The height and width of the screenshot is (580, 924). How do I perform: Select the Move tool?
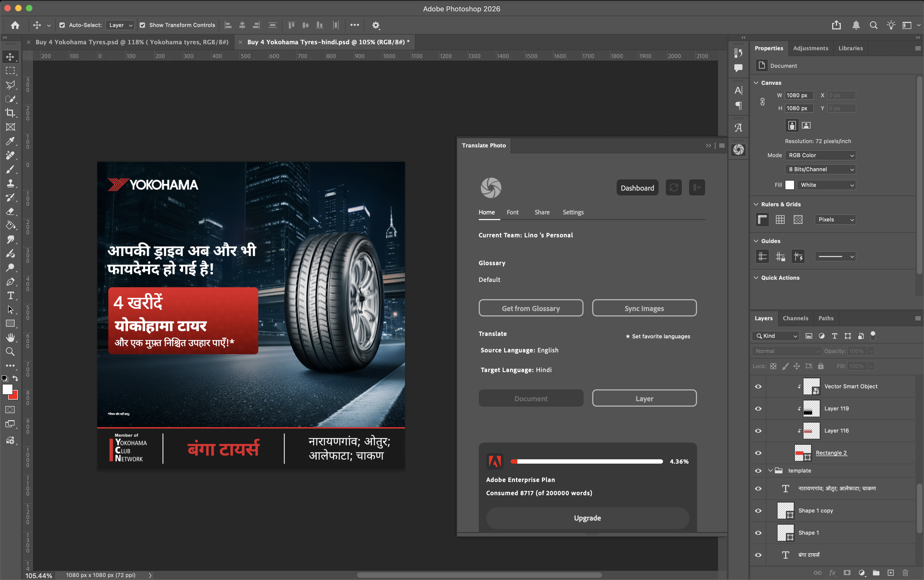(x=10, y=57)
